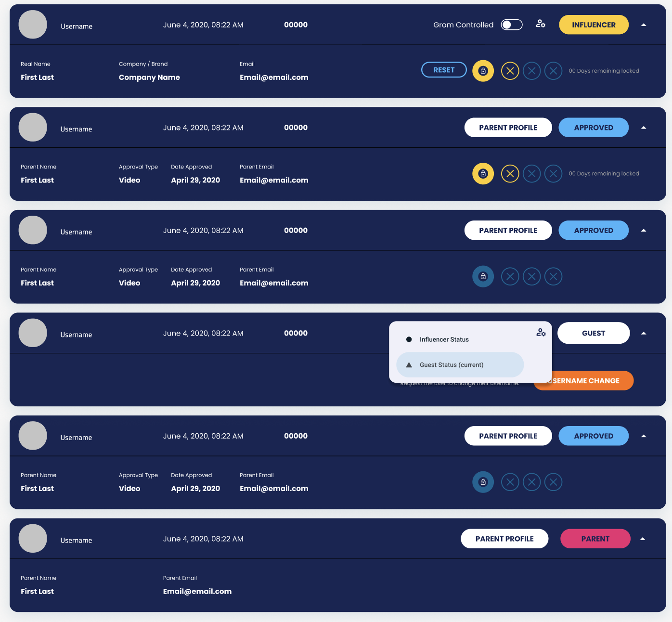The height and width of the screenshot is (622, 672).
Task: Toggle the Grom Controlled switch
Action: coord(511,25)
